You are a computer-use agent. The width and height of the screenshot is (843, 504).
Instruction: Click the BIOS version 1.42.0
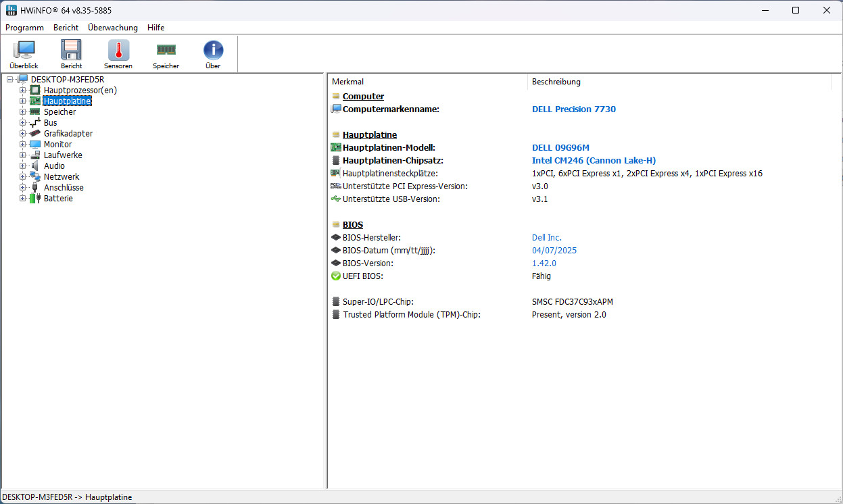tap(544, 263)
